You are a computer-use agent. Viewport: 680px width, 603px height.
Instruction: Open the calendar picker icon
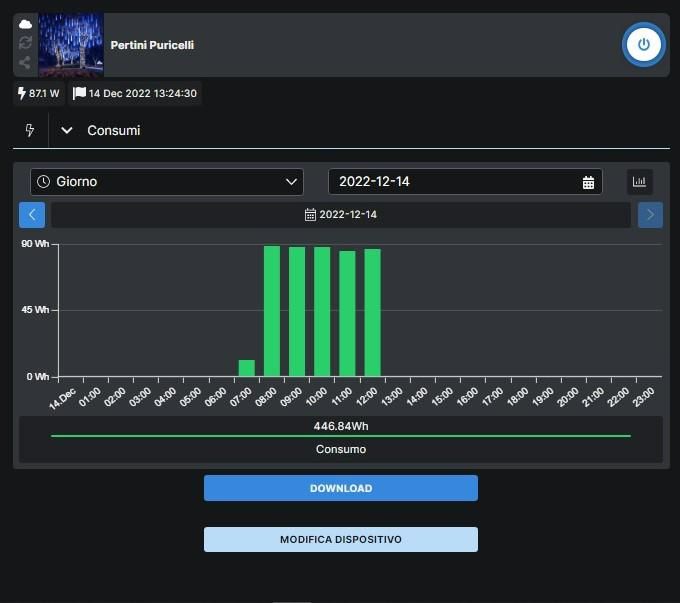588,182
